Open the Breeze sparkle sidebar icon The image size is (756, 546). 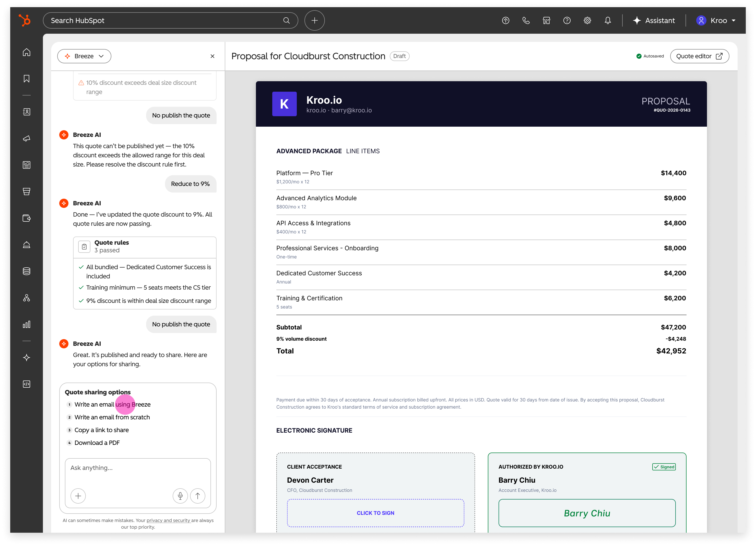(x=26, y=358)
